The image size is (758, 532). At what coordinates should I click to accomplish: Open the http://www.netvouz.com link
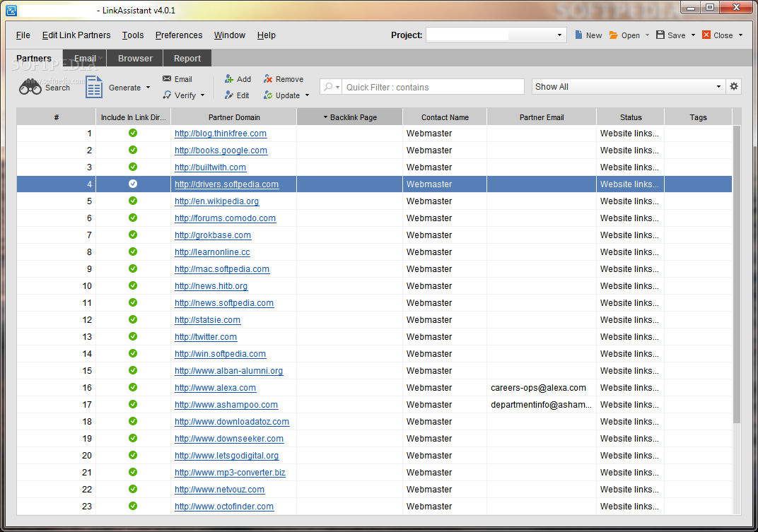click(x=219, y=489)
